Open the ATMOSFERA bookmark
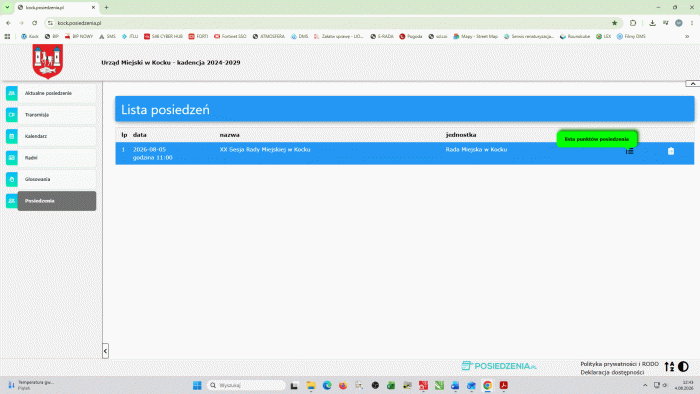Screen dimensions: 700x394 (x=269, y=37)
